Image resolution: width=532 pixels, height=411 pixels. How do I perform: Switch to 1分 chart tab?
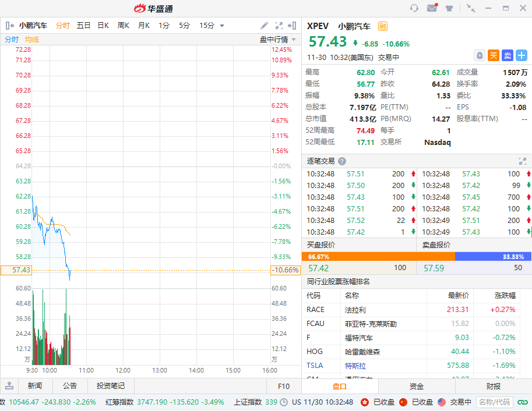pos(164,26)
